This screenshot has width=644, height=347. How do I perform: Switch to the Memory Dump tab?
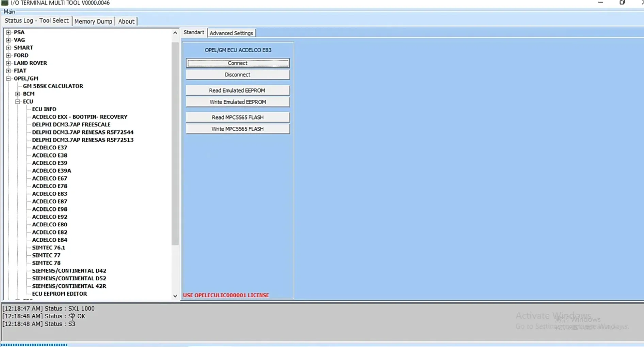click(x=93, y=21)
